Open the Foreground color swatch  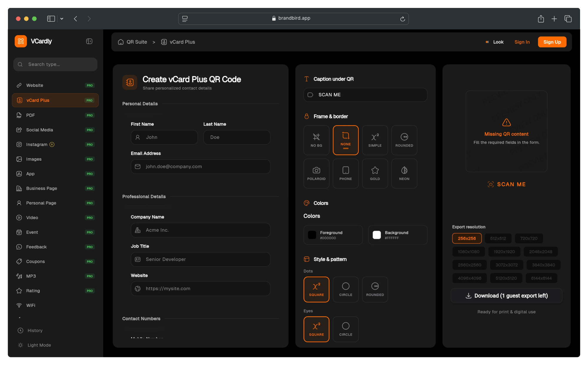[312, 235]
